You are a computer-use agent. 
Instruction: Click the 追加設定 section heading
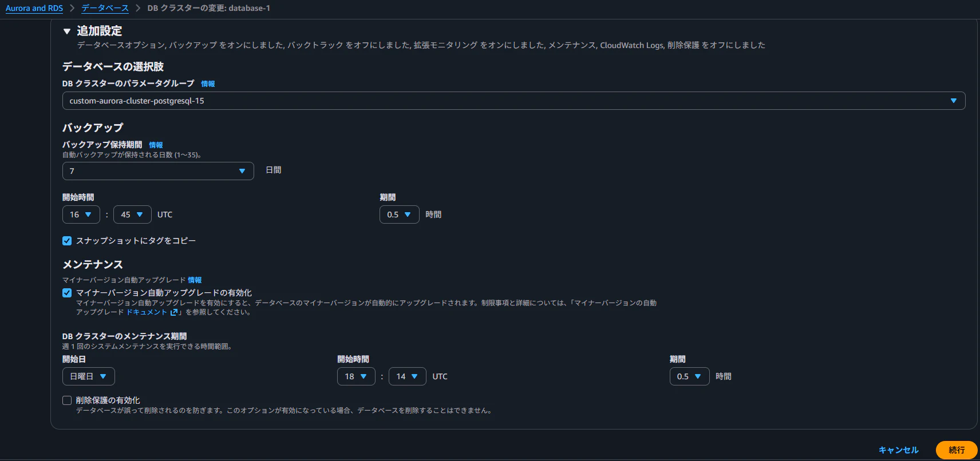(x=100, y=31)
